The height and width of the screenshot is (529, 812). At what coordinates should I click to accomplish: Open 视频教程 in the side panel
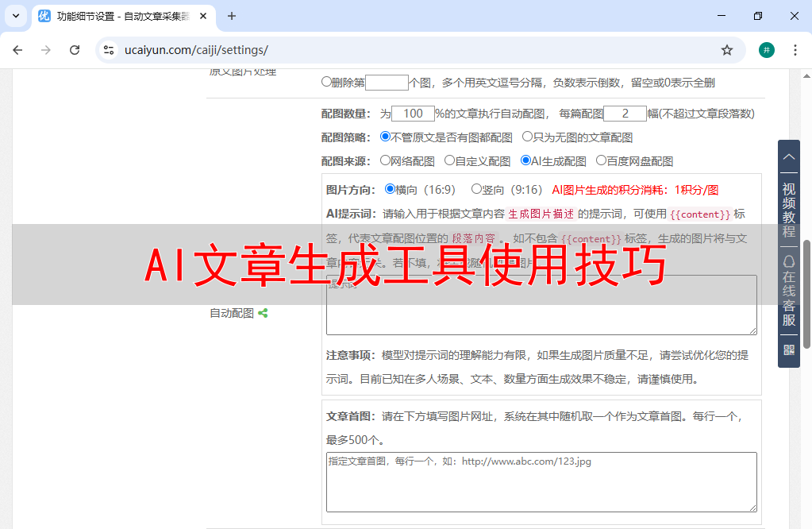789,210
